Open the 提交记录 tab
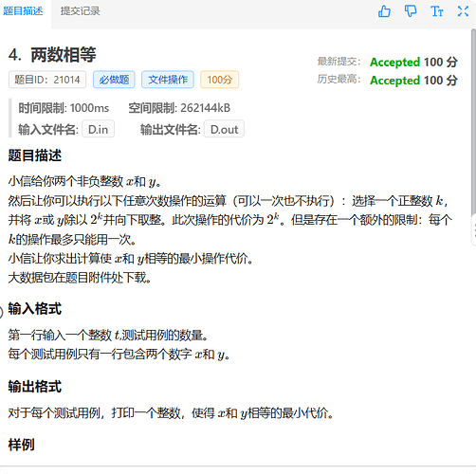 click(x=81, y=11)
